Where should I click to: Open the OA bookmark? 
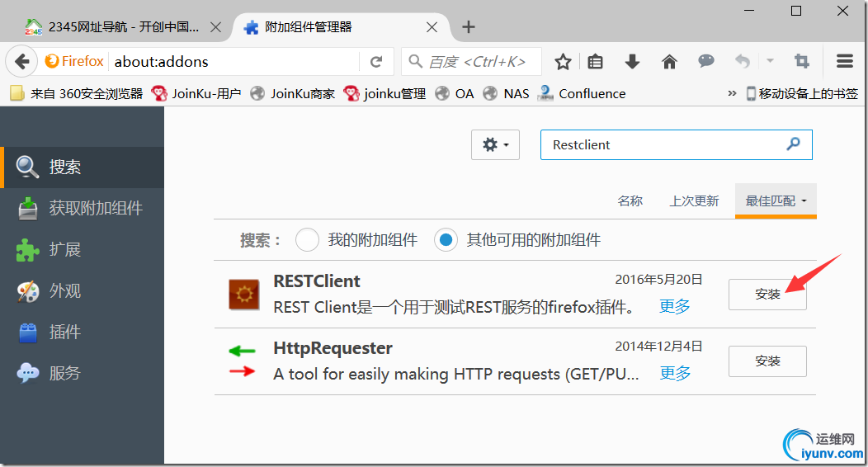[x=455, y=93]
